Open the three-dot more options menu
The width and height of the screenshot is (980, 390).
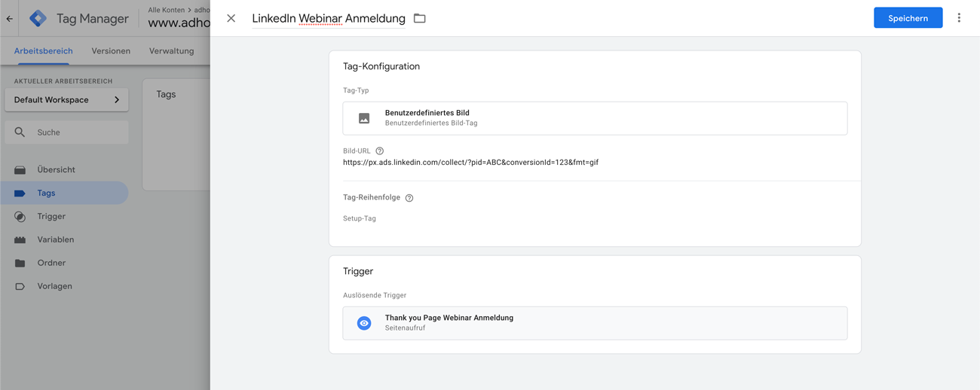959,18
